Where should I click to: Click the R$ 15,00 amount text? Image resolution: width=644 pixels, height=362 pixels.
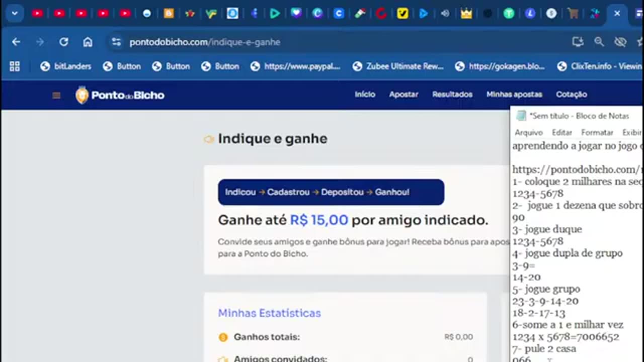tap(319, 220)
